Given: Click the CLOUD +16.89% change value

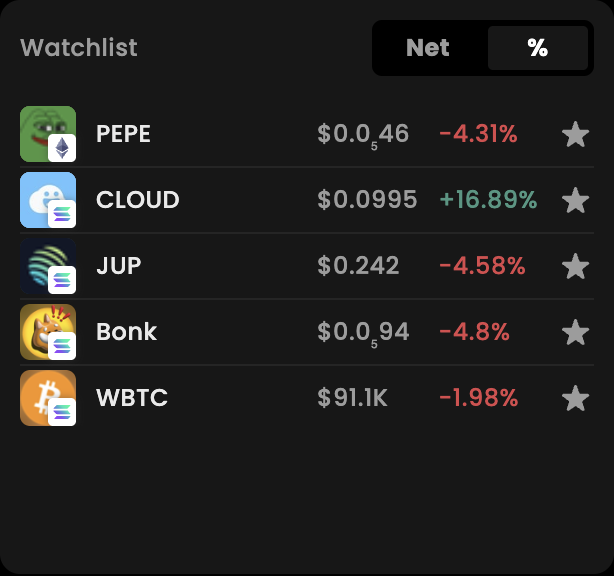Looking at the screenshot, I should [488, 200].
